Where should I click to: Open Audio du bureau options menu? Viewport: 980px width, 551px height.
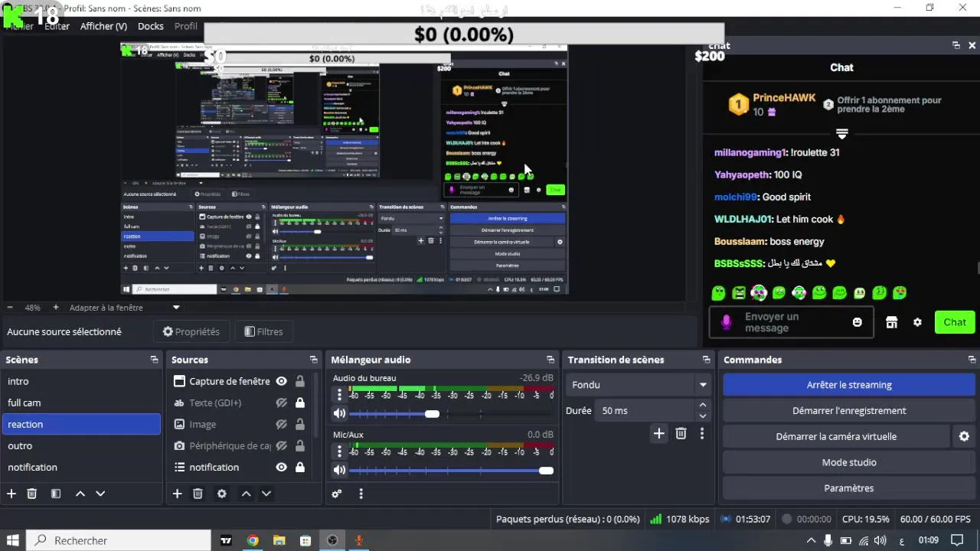click(339, 395)
